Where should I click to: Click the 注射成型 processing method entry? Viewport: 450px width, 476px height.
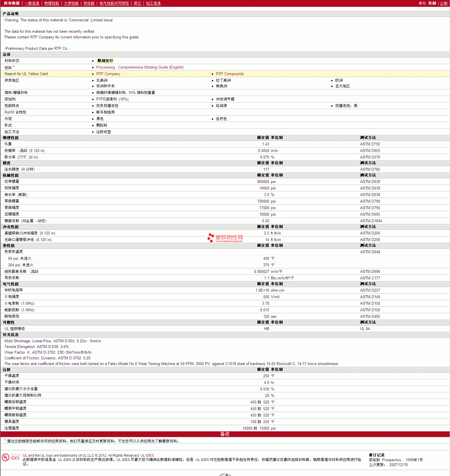pos(103,132)
